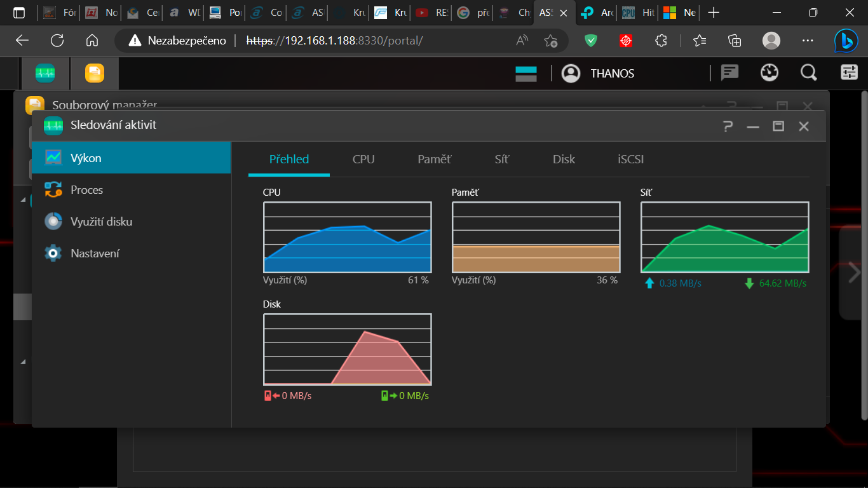Open Activity Monitor icon in ADM taskbar

pos(45,73)
